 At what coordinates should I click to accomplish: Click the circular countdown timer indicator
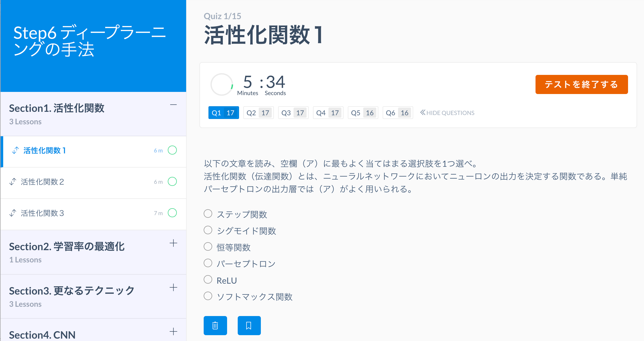(x=221, y=84)
